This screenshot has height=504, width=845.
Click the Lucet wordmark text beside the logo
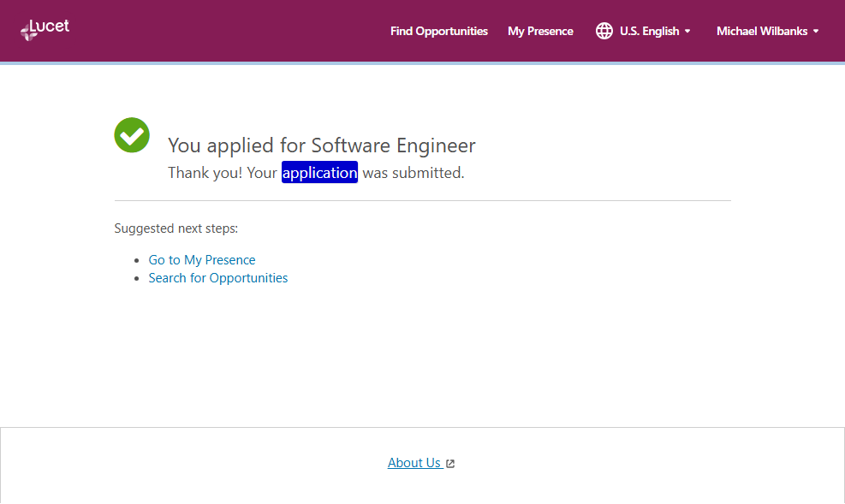point(53,27)
